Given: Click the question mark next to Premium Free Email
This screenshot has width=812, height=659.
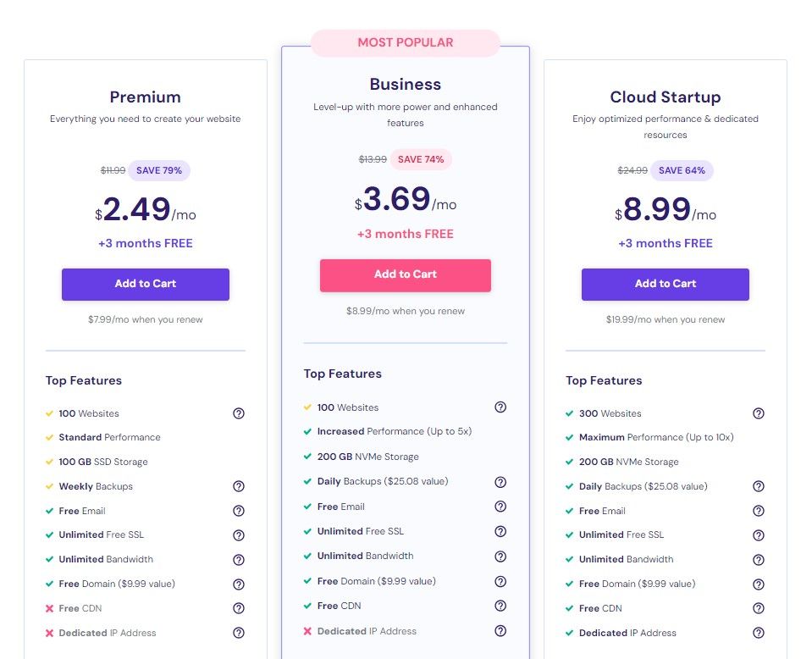Looking at the screenshot, I should coord(238,511).
